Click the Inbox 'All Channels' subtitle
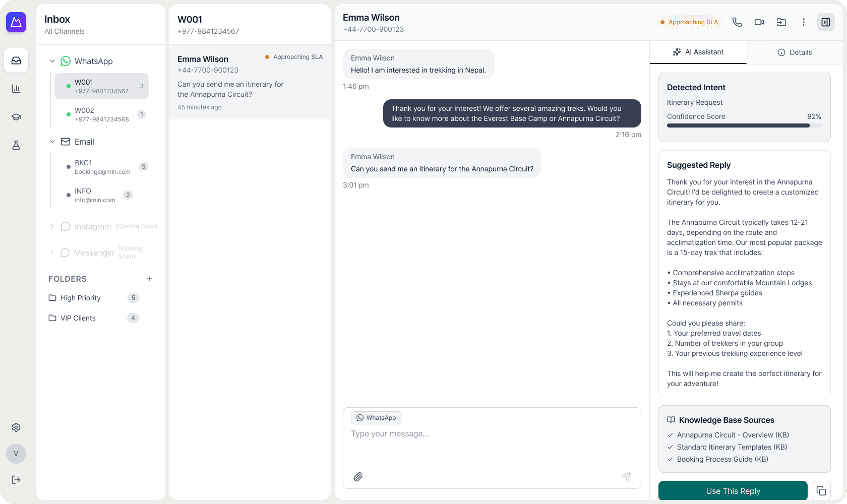Screen dimensions: 847x504 point(65,31)
